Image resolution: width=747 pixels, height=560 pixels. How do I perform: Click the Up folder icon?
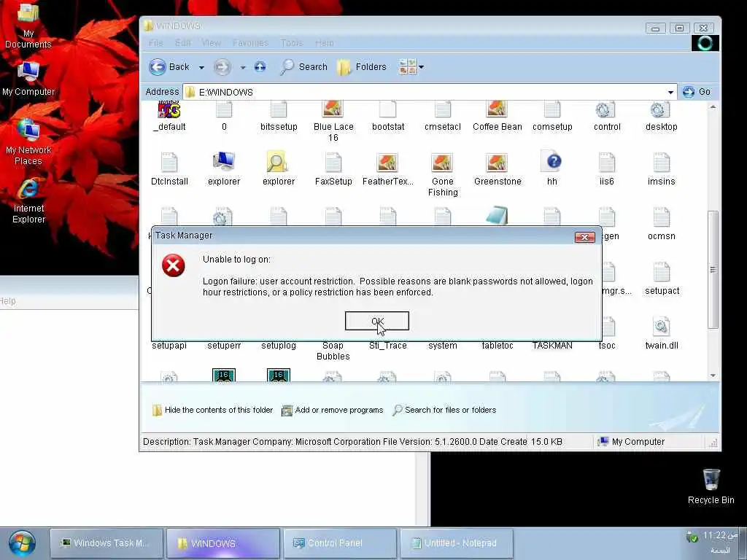click(260, 66)
